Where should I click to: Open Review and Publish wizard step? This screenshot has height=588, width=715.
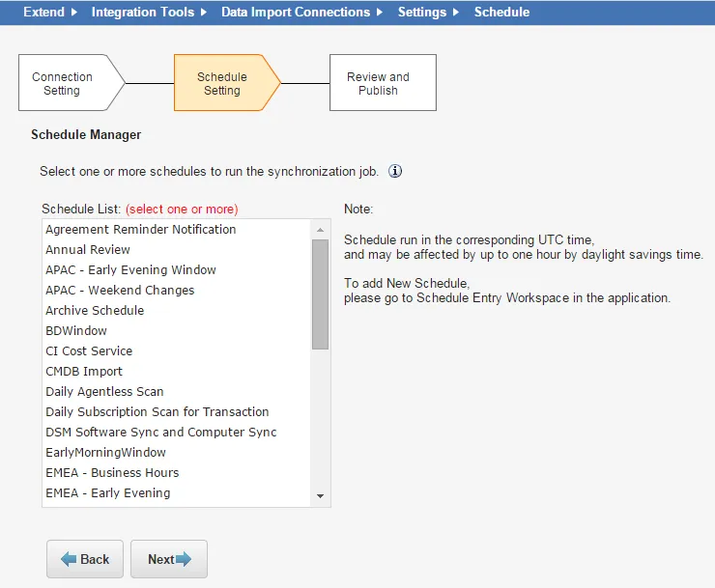383,83
